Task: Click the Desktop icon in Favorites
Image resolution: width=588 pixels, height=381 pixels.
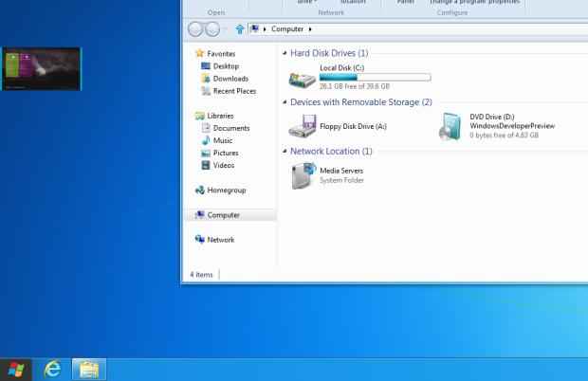Action: click(x=206, y=66)
